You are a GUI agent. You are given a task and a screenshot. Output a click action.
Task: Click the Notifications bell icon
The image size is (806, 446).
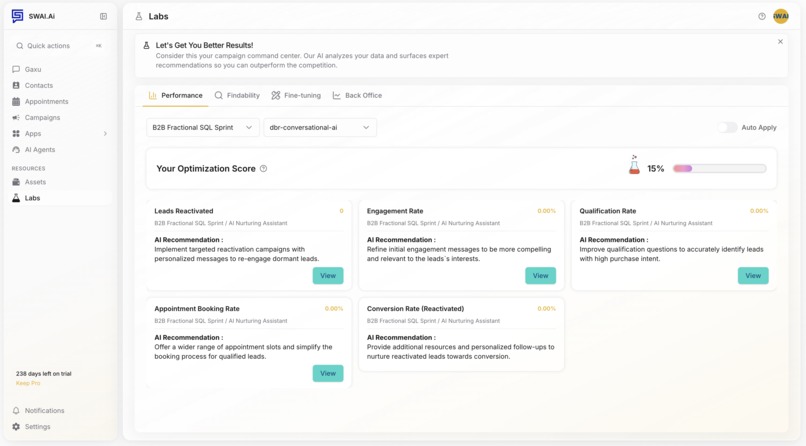point(16,411)
